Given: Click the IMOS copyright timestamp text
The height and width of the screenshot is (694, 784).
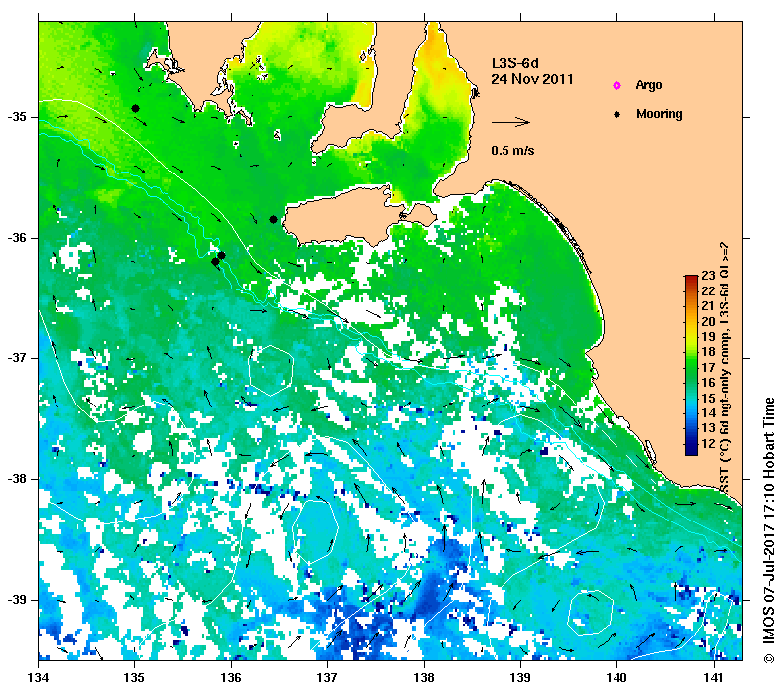Looking at the screenshot, I should click(x=768, y=530).
